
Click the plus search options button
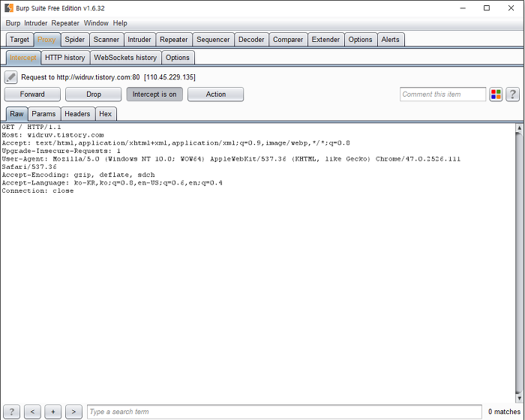[53, 412]
